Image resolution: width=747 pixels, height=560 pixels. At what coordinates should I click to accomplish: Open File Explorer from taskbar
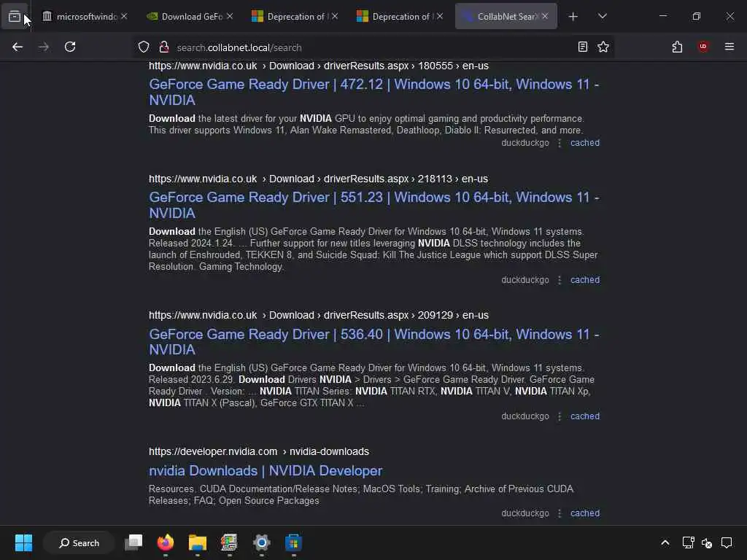pos(197,542)
